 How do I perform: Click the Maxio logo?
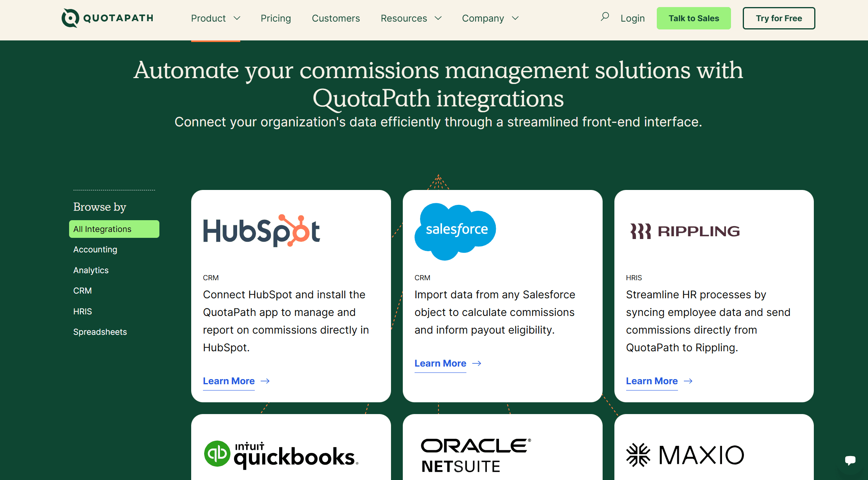pos(685,455)
